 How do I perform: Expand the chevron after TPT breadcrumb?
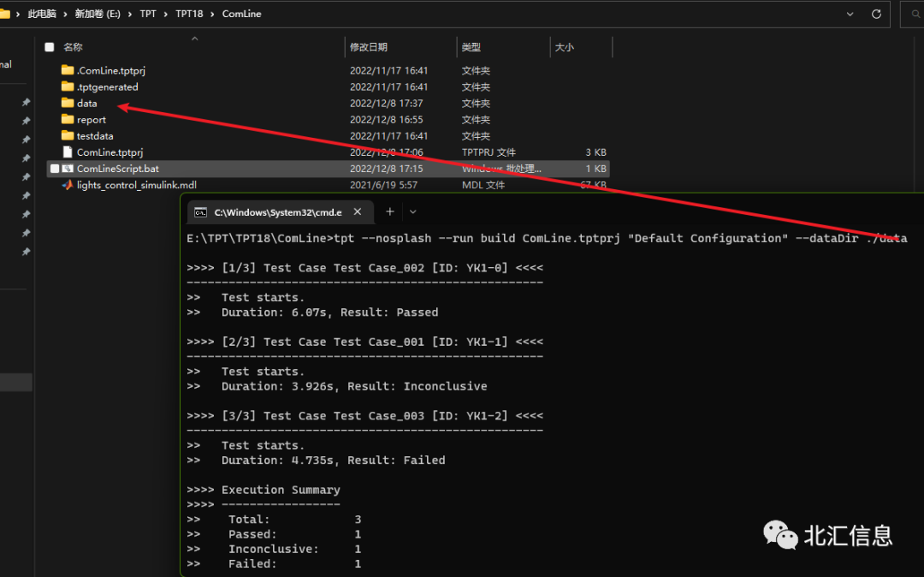[166, 14]
